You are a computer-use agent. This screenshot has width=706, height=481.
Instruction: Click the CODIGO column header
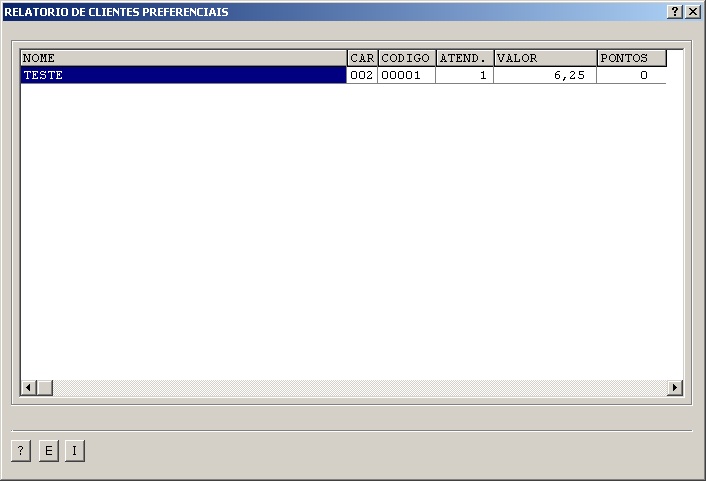click(x=407, y=58)
